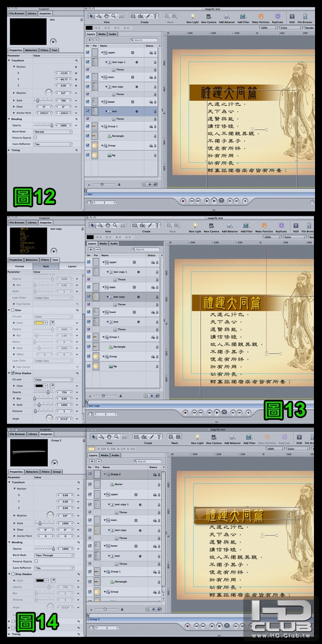Screen dimensions: 322x644
Task: Click New Light icon in figure 12 toolbar
Action: 192,17
